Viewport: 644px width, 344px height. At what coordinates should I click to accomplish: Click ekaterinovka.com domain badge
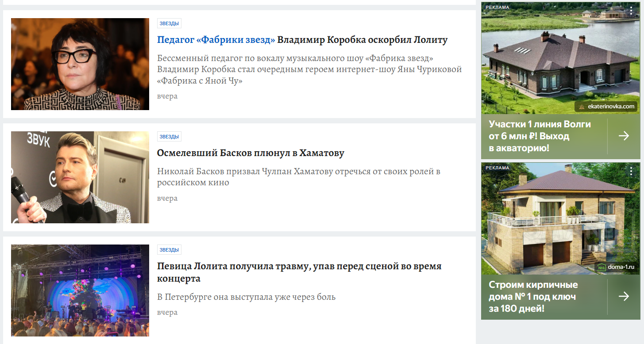606,107
